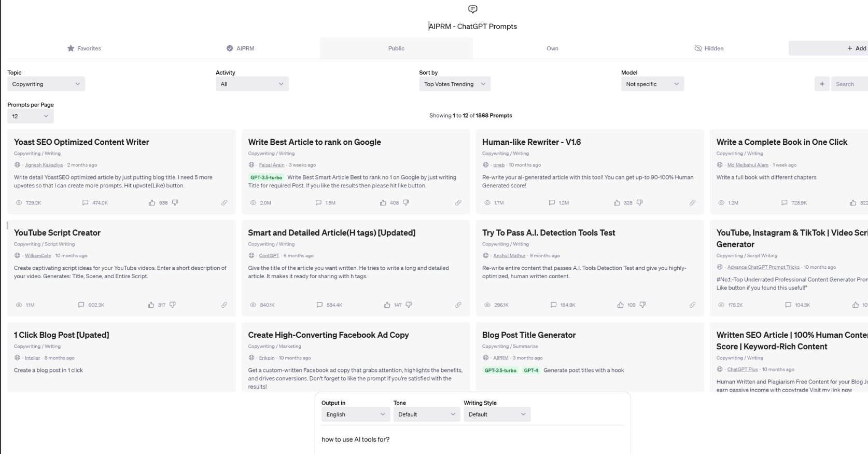Copy link for Yoast SEO Optimized Content Writer
The width and height of the screenshot is (868, 454).
click(x=224, y=203)
